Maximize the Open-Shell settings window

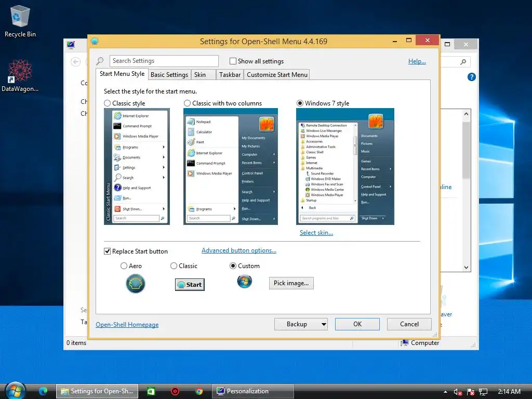tap(408, 41)
